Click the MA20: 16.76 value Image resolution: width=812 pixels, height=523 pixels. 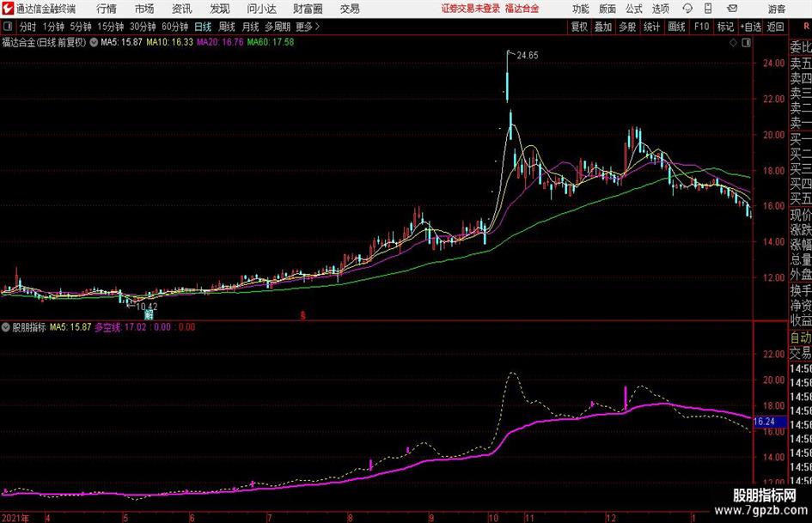(220, 42)
